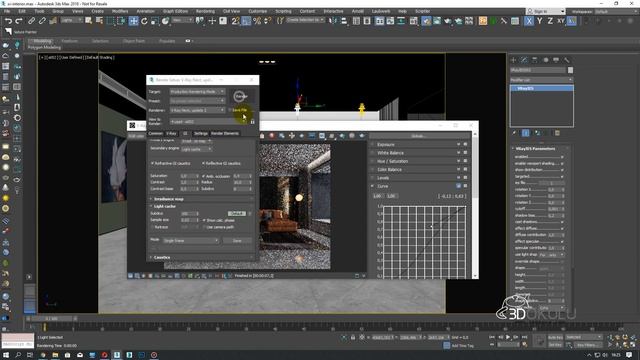Click the save-image icon in the frame buffer status bar
640x360 pixels.
pos(131,276)
